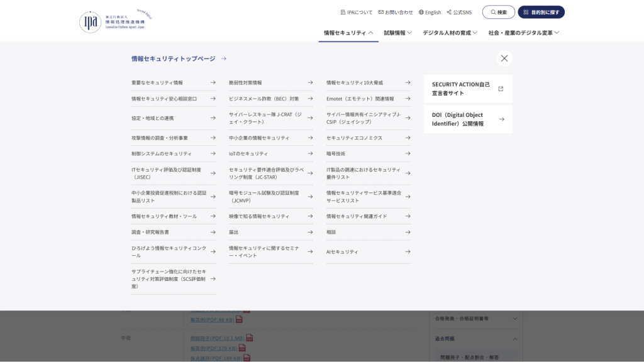The image size is (644, 362).
Task: Click PDF icon beside 問題冊子(PDF:10.1 MB)
Action: 249,337
